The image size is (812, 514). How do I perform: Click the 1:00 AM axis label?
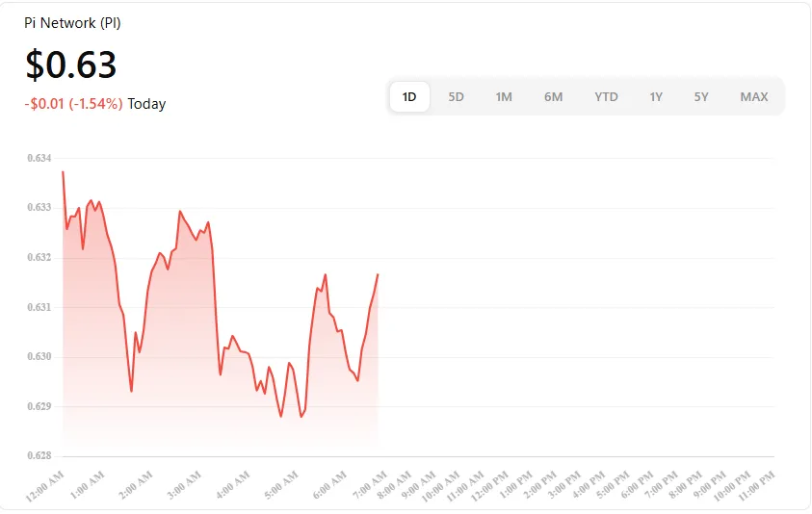point(88,485)
